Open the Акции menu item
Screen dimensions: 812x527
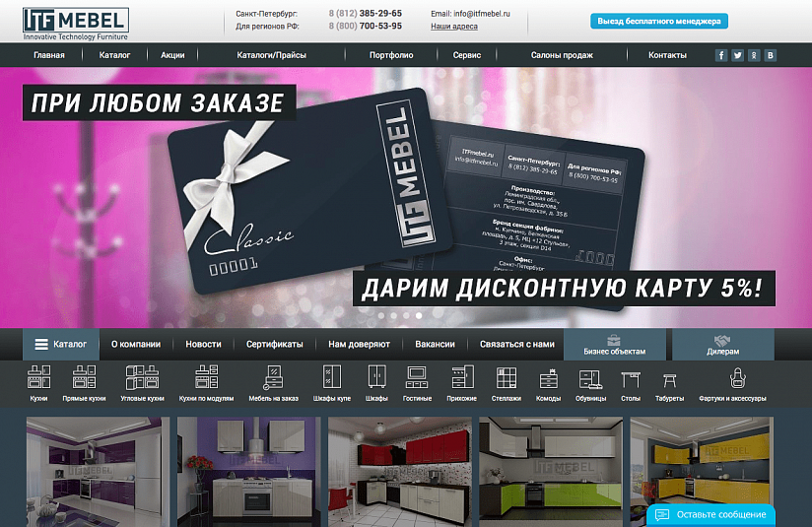172,55
